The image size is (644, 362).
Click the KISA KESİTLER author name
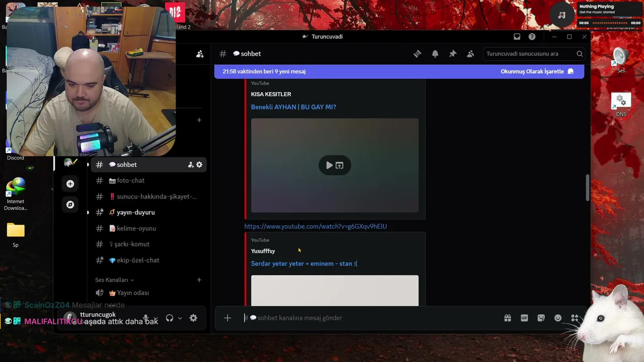point(271,94)
